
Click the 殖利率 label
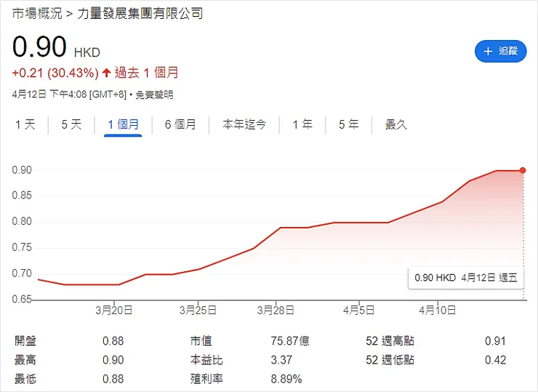pos(206,380)
